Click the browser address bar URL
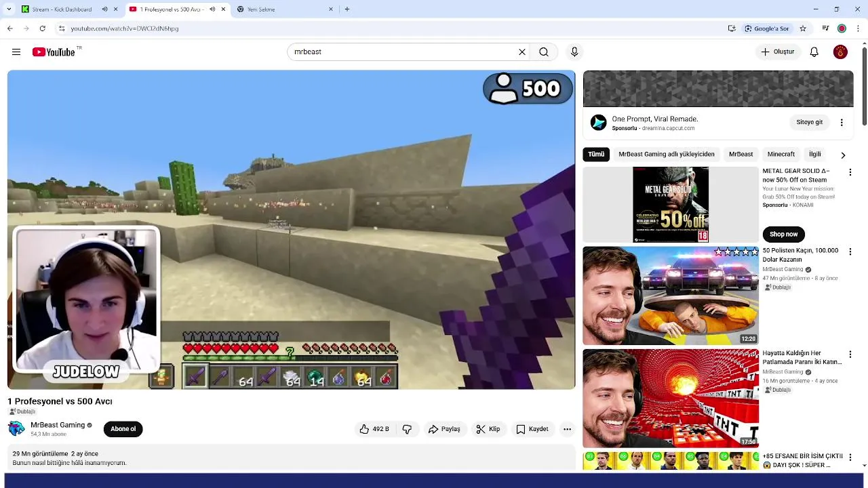 click(x=125, y=28)
